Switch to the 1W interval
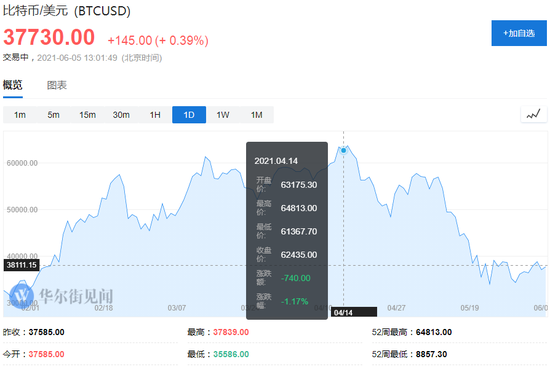The width and height of the screenshot is (550, 367). 223,115
